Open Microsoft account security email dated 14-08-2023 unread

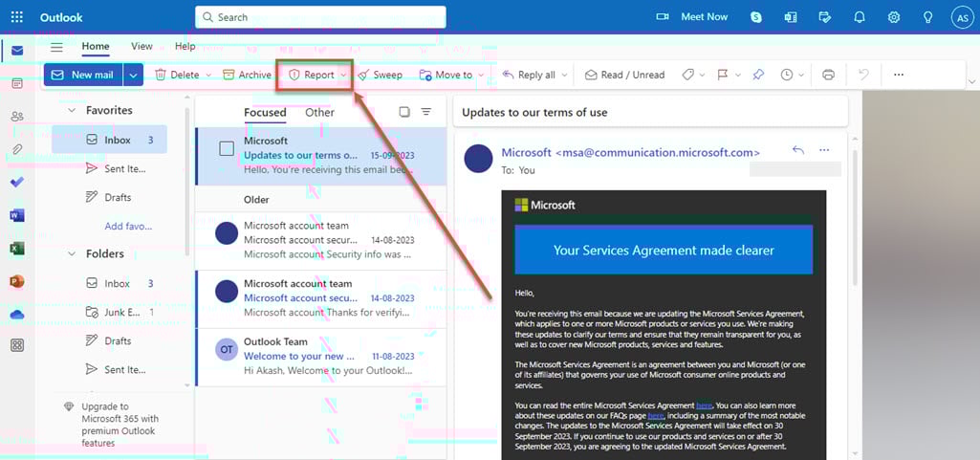coord(321,298)
